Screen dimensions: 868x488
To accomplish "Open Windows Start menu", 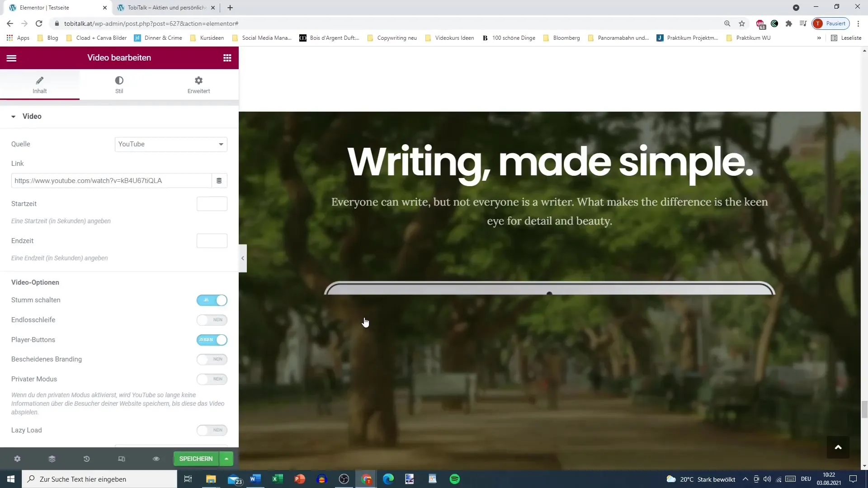I will tap(11, 479).
